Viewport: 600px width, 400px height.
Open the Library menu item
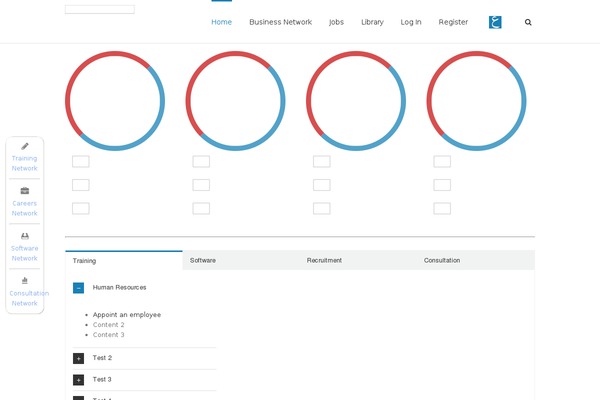point(372,22)
